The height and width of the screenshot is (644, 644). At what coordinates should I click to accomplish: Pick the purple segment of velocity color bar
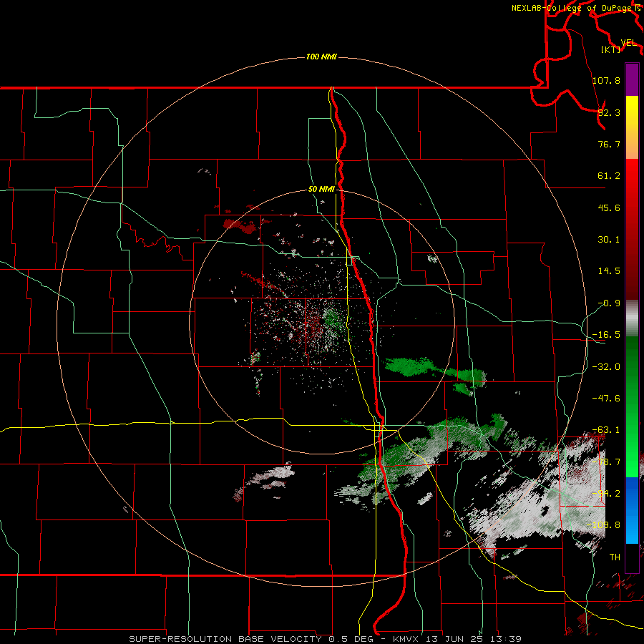632,79
